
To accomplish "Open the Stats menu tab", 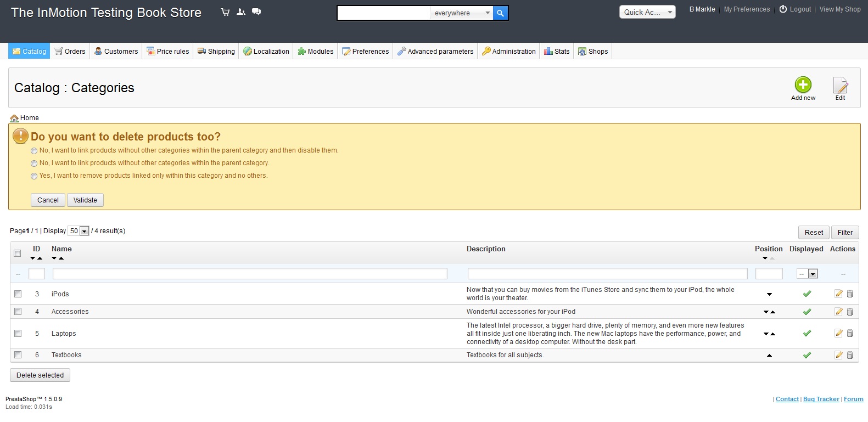I will pos(557,51).
